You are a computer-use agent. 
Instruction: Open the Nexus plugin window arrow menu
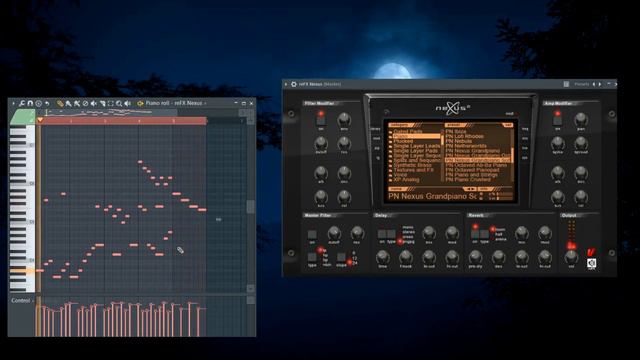click(x=286, y=84)
